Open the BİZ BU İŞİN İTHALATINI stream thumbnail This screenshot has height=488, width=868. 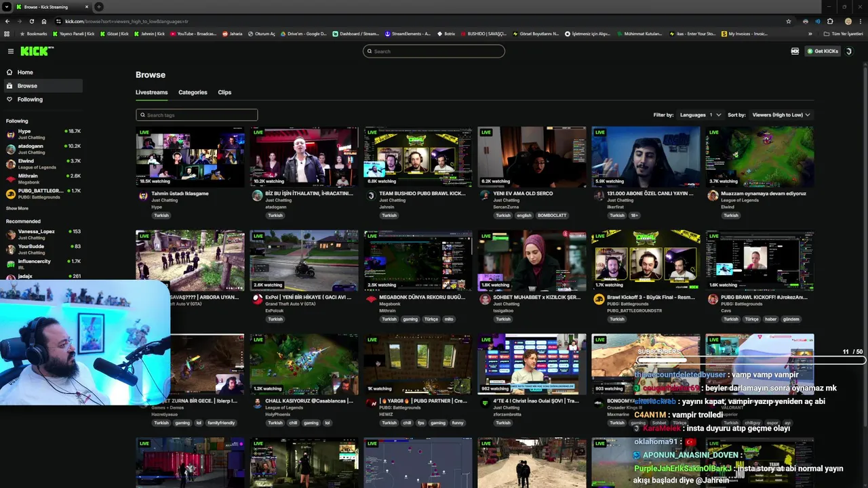point(304,157)
